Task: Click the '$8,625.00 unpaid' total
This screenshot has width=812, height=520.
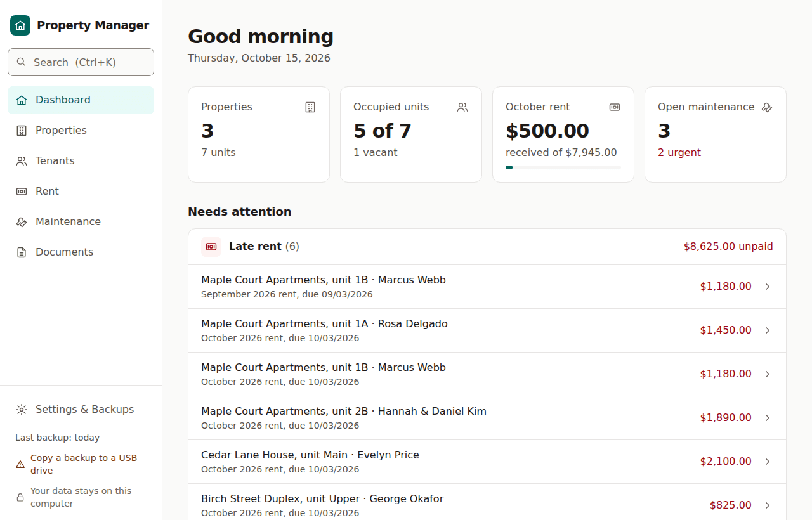Action: tap(728, 247)
